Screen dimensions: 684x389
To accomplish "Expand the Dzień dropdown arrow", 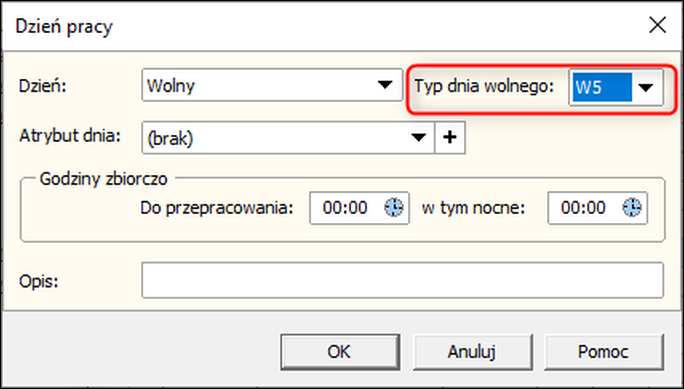I will (385, 85).
